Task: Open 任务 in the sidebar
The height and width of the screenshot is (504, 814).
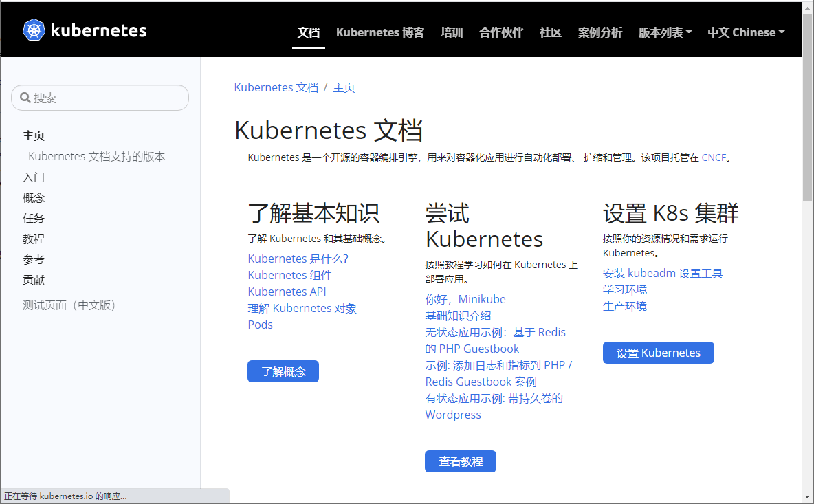Action: click(34, 219)
